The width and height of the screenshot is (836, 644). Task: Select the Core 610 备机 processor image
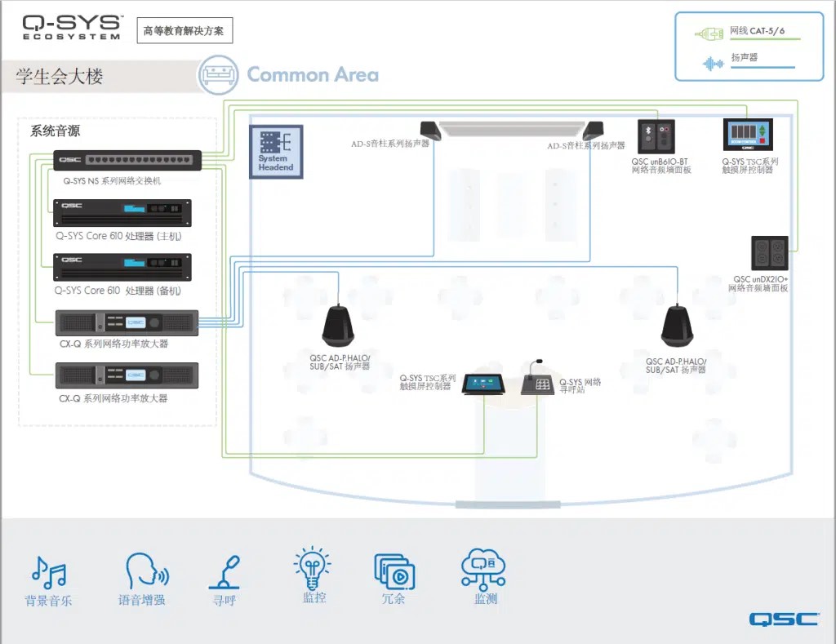coord(122,267)
